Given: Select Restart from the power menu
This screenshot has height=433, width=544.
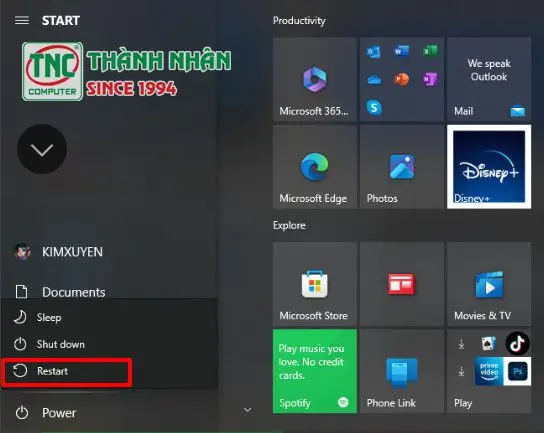Looking at the screenshot, I should [109, 371].
